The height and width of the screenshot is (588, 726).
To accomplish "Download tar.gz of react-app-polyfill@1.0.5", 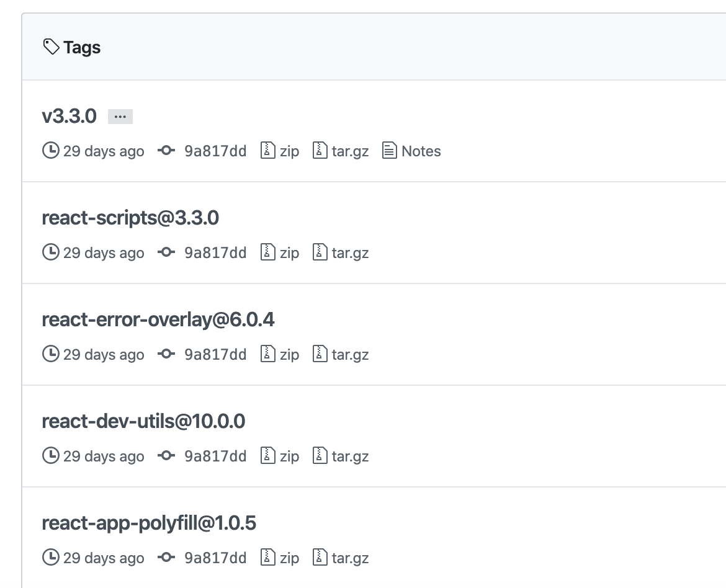I will (350, 559).
